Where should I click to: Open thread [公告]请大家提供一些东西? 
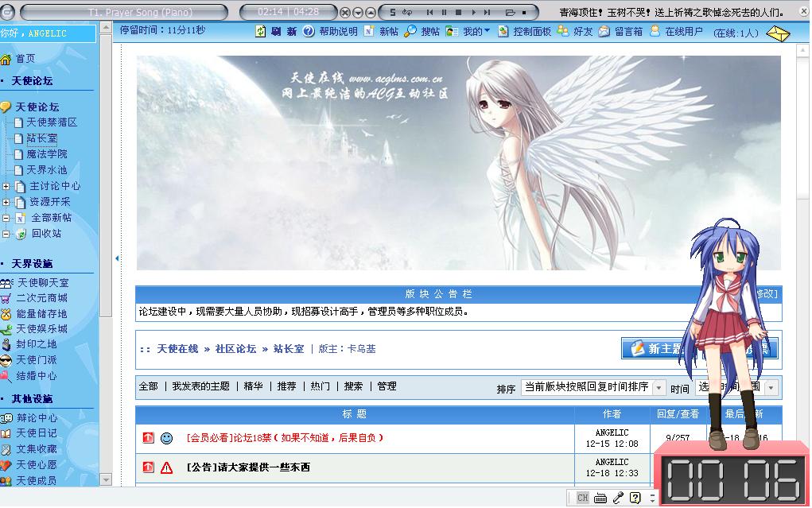coord(248,467)
